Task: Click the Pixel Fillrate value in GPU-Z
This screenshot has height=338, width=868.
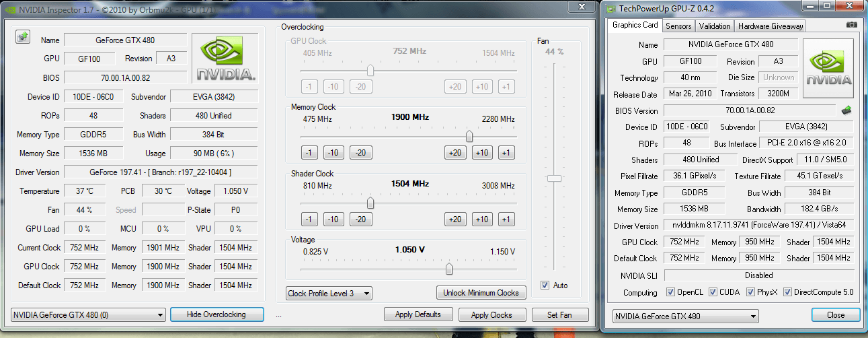Action: 694,176
